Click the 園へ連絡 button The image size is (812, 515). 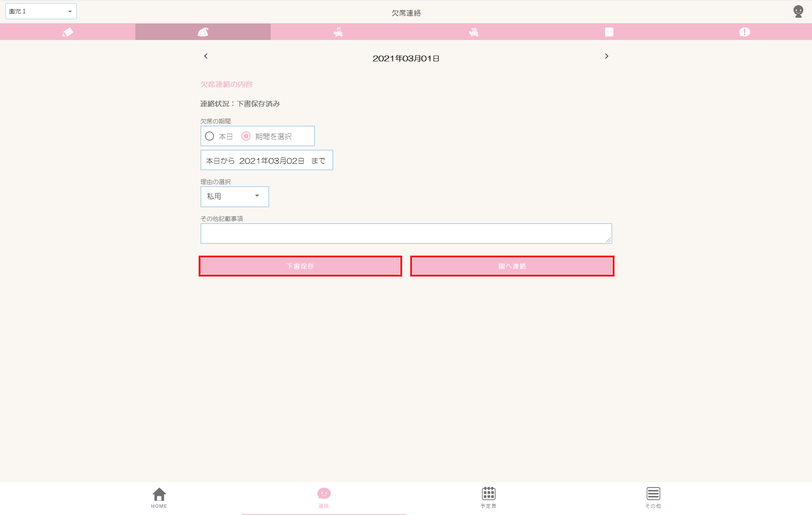(512, 266)
